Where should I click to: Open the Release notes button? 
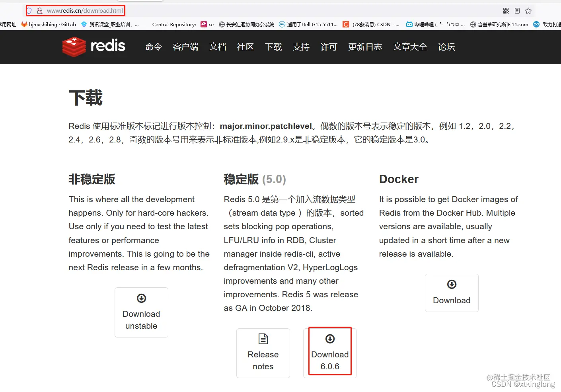point(263,353)
